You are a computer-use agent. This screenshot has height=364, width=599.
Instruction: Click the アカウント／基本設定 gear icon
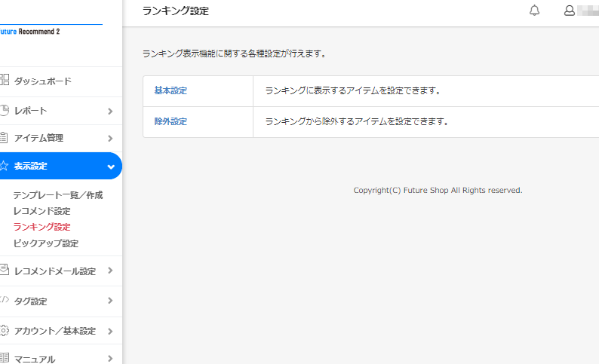tap(5, 330)
